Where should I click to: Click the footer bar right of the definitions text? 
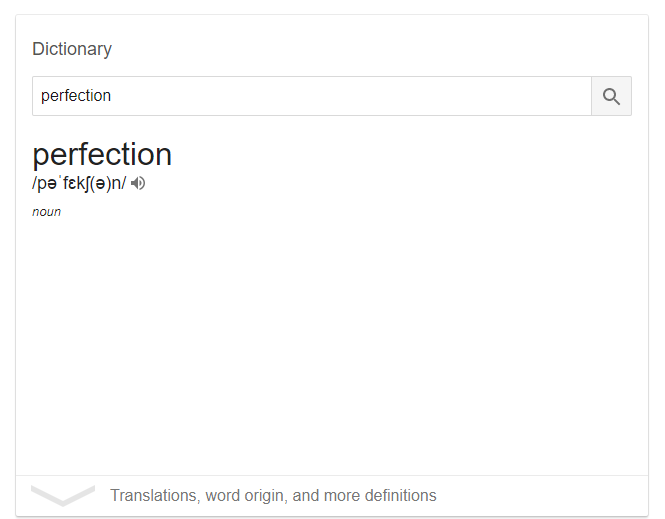[x=543, y=496]
